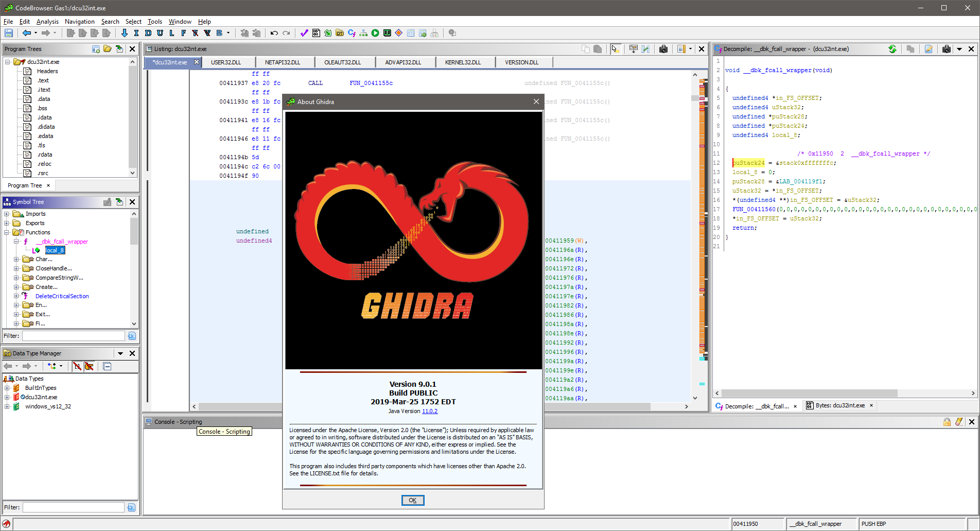This screenshot has height=531, width=980.
Task: Open the bookmark type dropdown arrow next to B
Action: tap(228, 33)
